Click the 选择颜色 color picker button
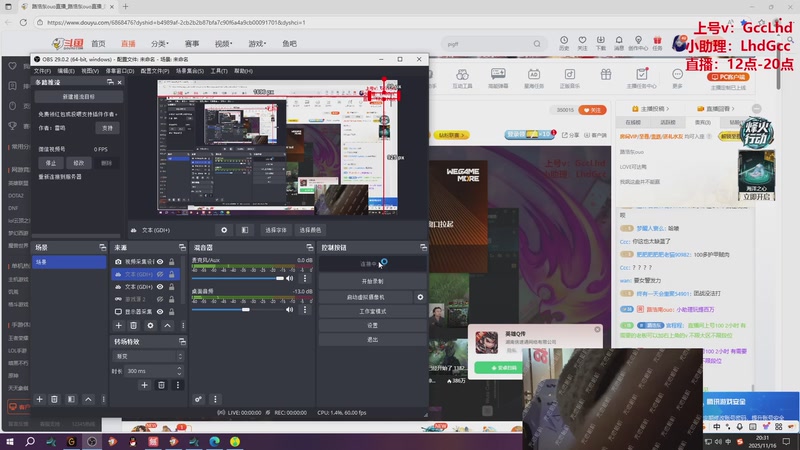The width and height of the screenshot is (800, 450). coord(310,230)
